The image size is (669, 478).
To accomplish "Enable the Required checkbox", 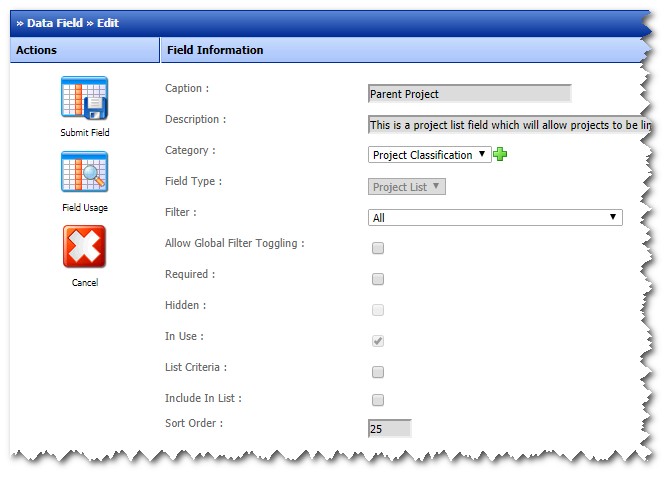I will [x=378, y=279].
